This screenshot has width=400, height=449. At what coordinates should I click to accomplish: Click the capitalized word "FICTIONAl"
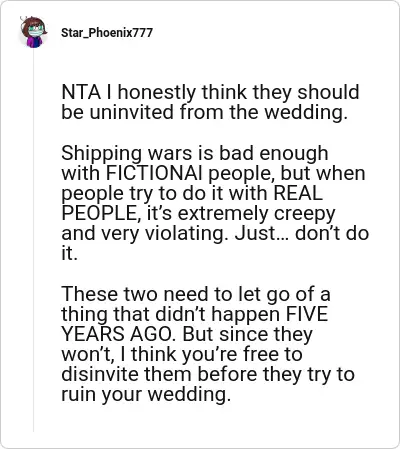click(x=154, y=173)
